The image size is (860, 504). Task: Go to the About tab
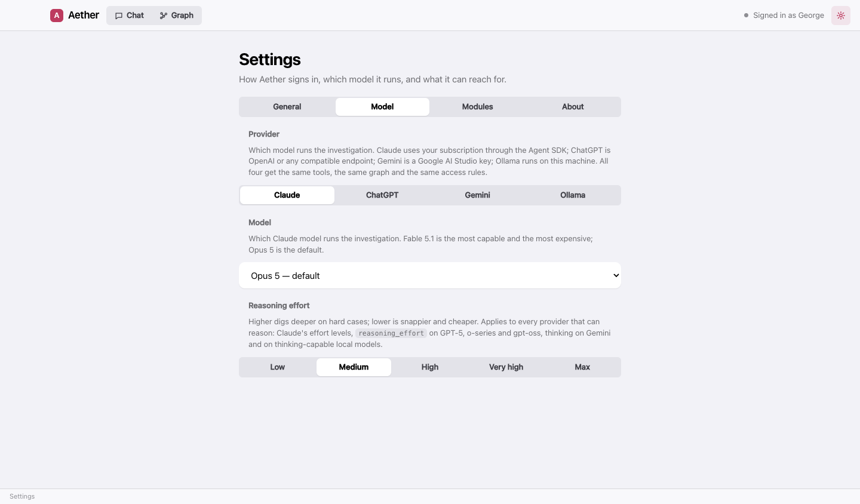573,107
